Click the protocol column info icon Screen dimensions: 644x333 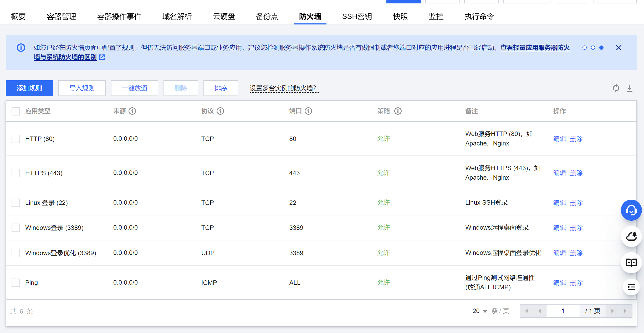[x=220, y=111]
